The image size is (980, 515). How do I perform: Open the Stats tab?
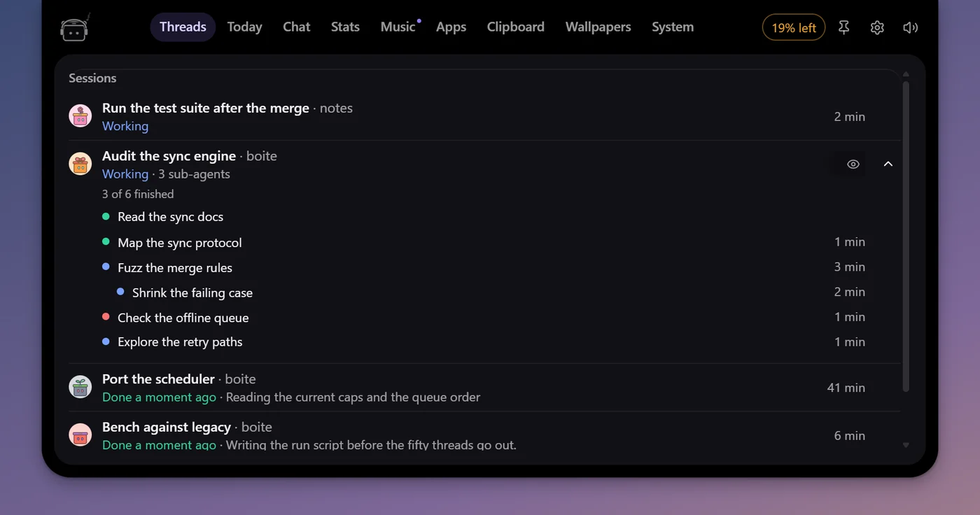click(x=345, y=27)
